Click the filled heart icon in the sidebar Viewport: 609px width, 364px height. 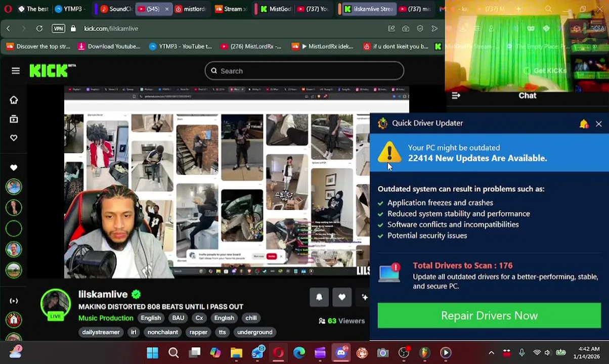click(x=14, y=167)
